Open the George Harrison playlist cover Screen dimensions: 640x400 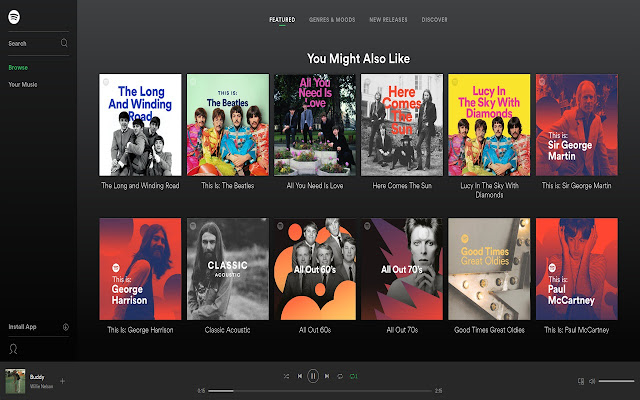click(140, 269)
